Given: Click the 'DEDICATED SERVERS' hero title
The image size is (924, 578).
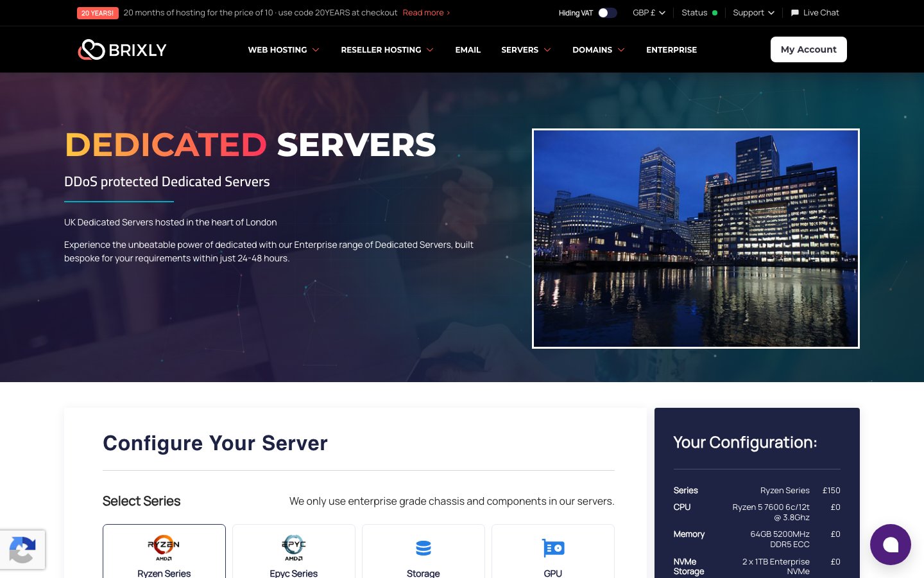Looking at the screenshot, I should (x=250, y=144).
